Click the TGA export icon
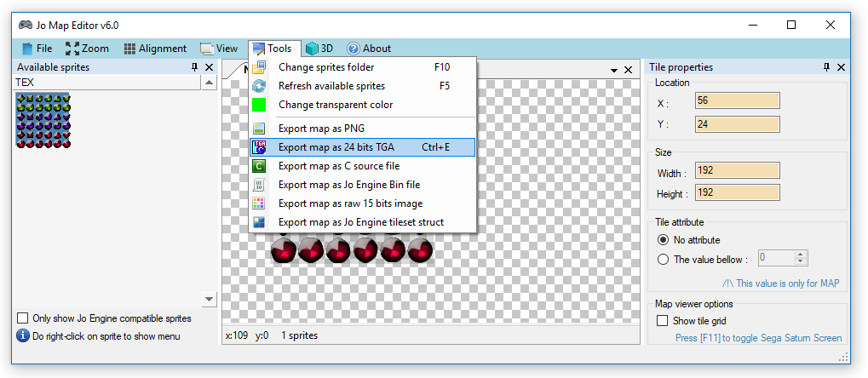 pyautogui.click(x=258, y=147)
